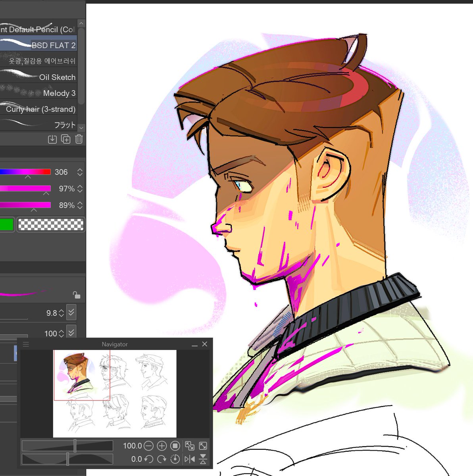473x476 pixels.
Task: Fit canvas to screen in Navigator
Action: click(x=190, y=446)
